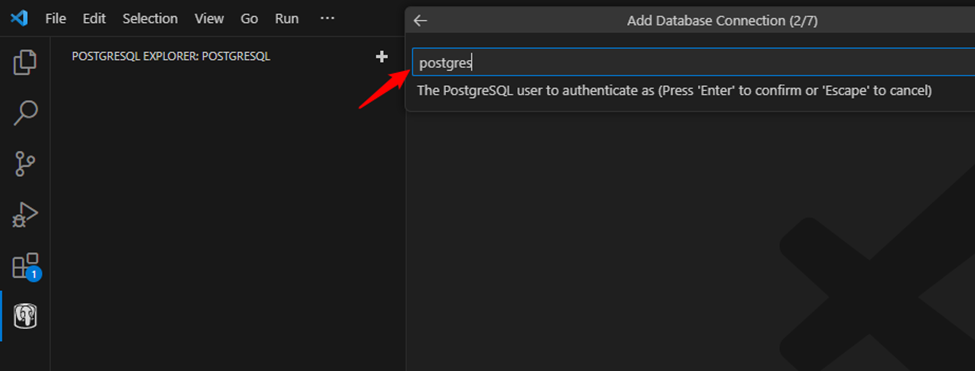Open the Edit menu
Screen dimensions: 975x371
tap(94, 19)
